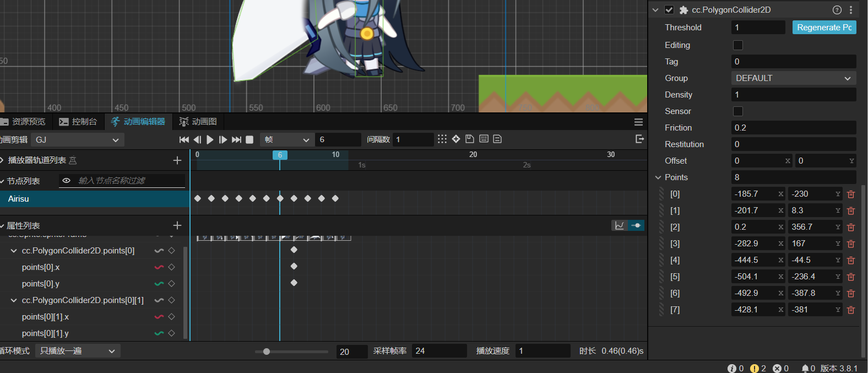Add keyframe diamond on cc.PolygonCollider2D.points[0] row
The image size is (868, 373).
172,251
